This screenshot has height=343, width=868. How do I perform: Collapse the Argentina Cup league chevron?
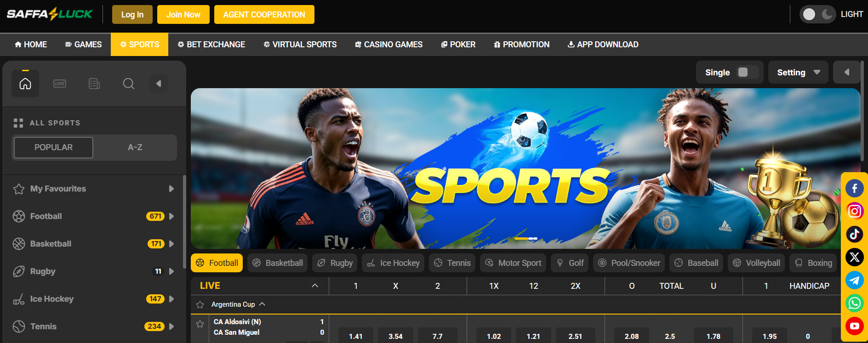[262, 304]
